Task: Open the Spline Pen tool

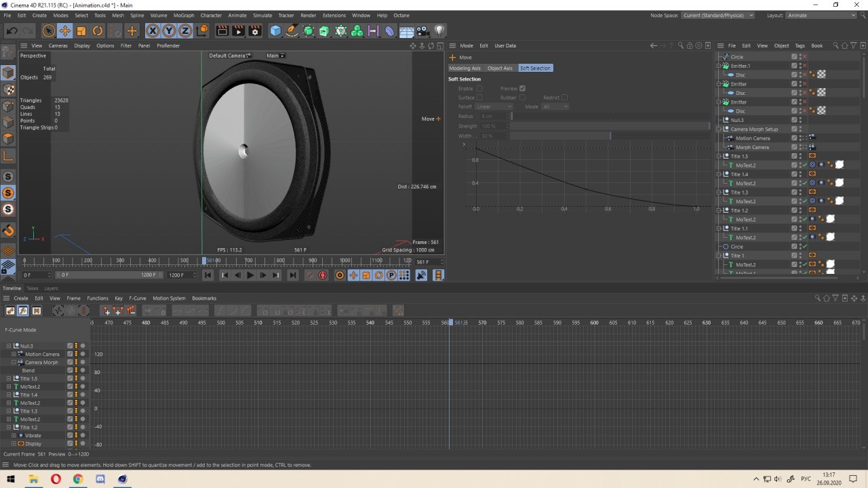Action: (x=292, y=30)
